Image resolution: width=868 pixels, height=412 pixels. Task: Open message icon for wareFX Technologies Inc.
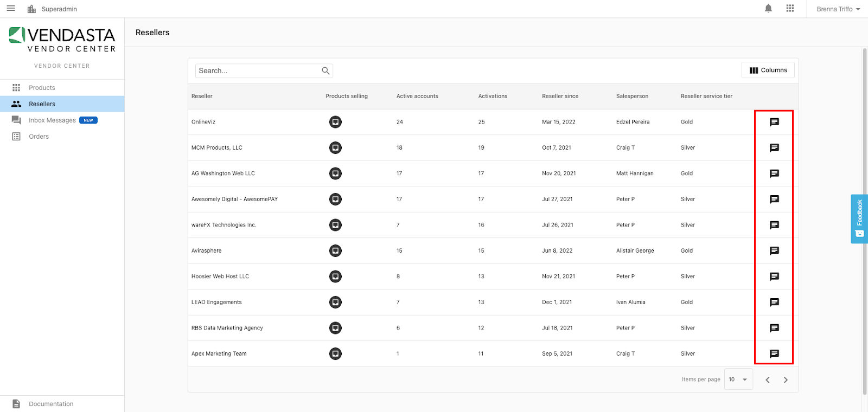(x=774, y=225)
